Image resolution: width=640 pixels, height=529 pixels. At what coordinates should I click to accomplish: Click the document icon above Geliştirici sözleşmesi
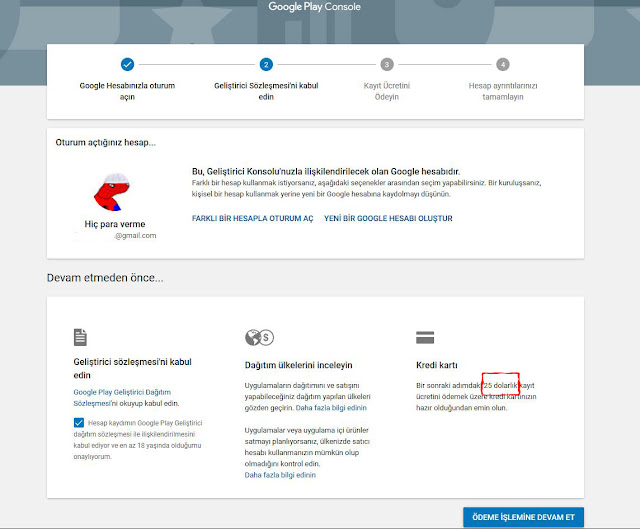tap(80, 337)
